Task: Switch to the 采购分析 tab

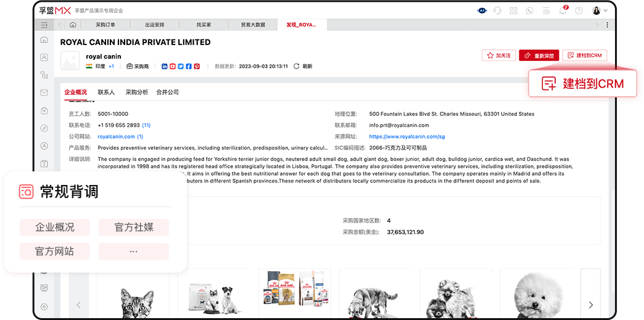Action: pos(136,92)
